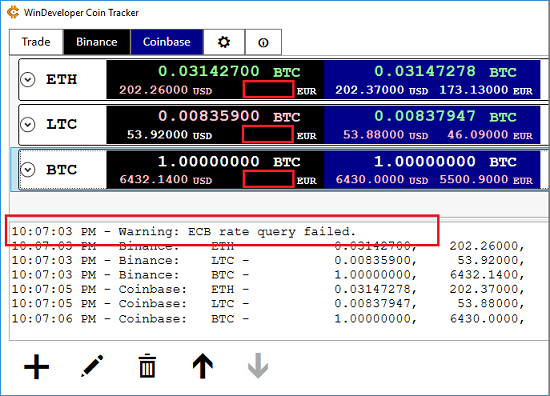The width and height of the screenshot is (550, 396).
Task: Select the ETH coin label
Action: click(61, 80)
